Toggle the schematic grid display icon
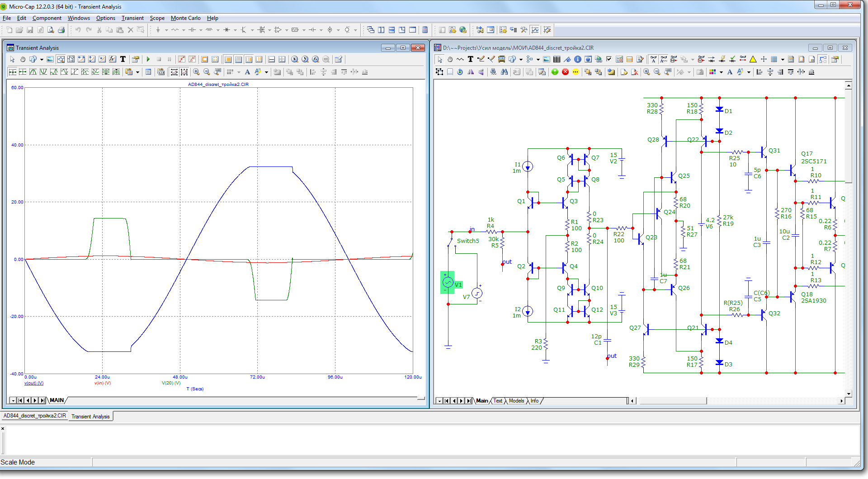The image size is (868, 479). tap(774, 59)
